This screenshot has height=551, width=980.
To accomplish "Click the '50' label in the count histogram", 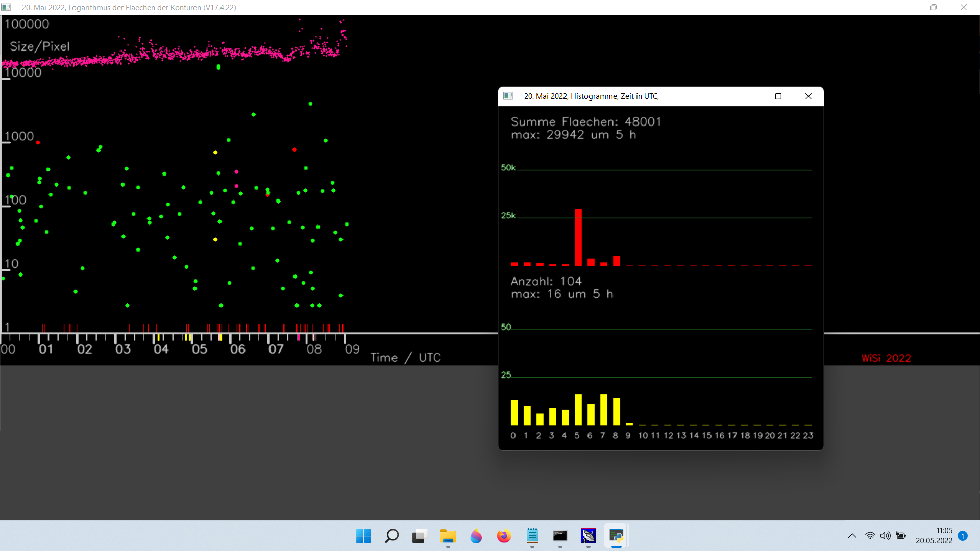I will tap(506, 327).
